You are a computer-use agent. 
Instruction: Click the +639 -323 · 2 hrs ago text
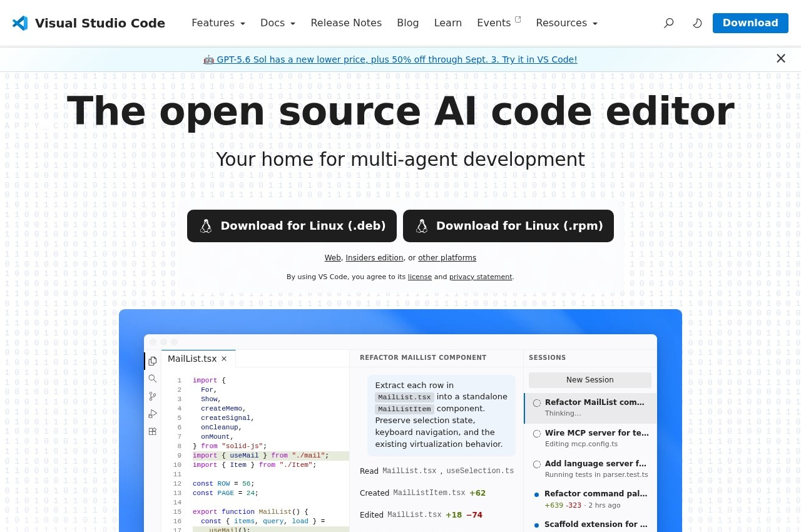[x=583, y=505]
